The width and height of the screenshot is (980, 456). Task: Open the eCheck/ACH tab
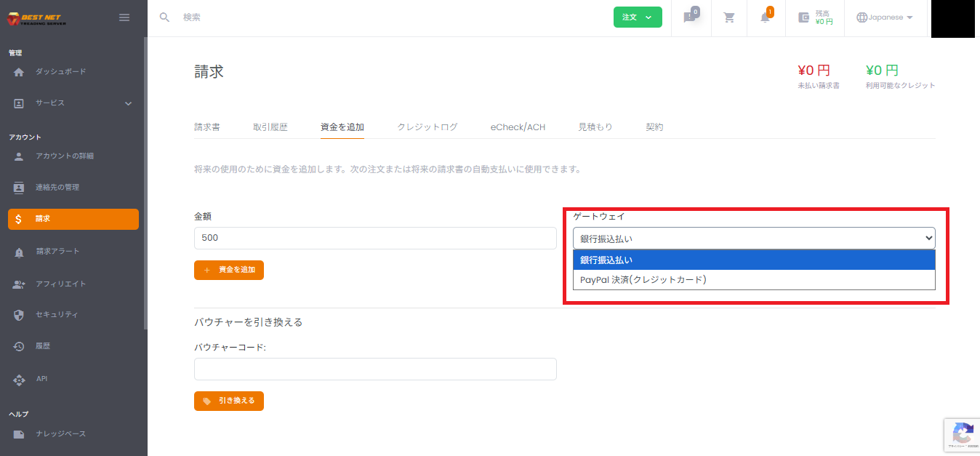pos(517,126)
